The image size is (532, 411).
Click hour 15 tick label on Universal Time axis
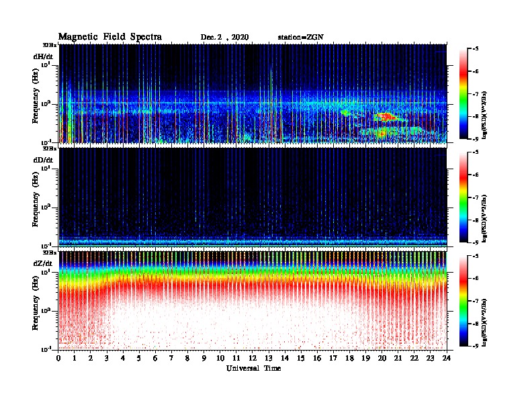pyautogui.click(x=301, y=358)
